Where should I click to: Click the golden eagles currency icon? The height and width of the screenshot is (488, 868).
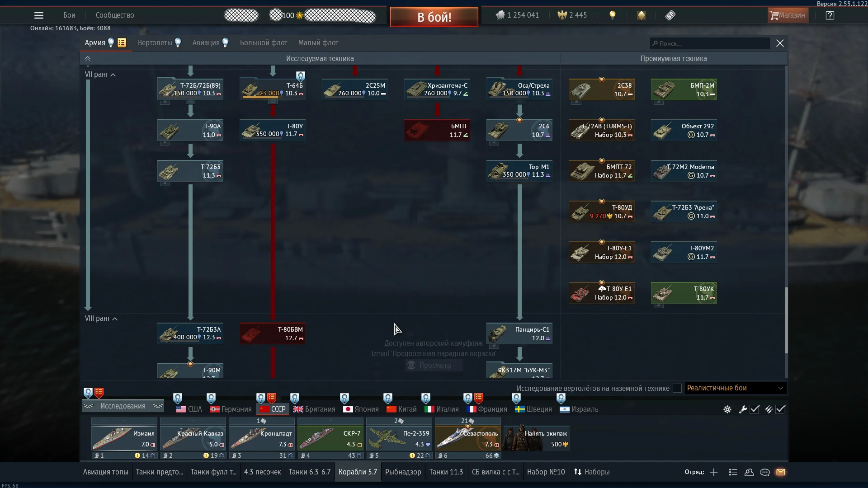coord(562,15)
